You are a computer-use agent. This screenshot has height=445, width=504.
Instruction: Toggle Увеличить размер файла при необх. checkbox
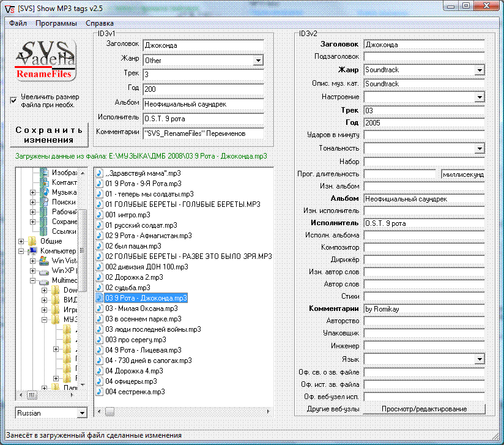13,100
